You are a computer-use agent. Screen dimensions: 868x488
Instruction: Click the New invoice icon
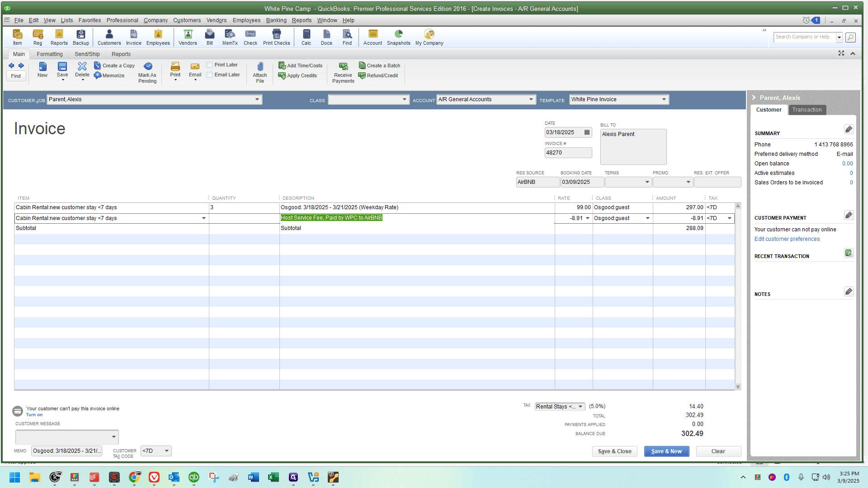tap(42, 70)
